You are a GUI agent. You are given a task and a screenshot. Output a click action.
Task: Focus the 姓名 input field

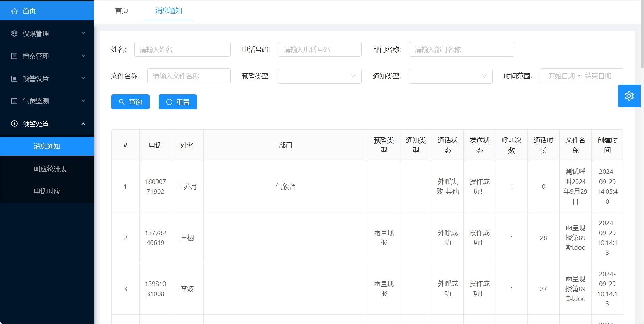point(182,49)
